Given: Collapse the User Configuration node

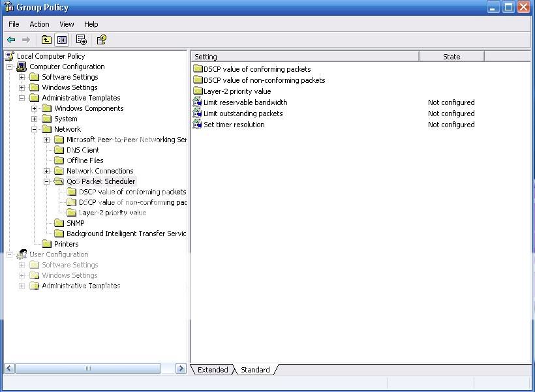Looking at the screenshot, I should coord(10,254).
